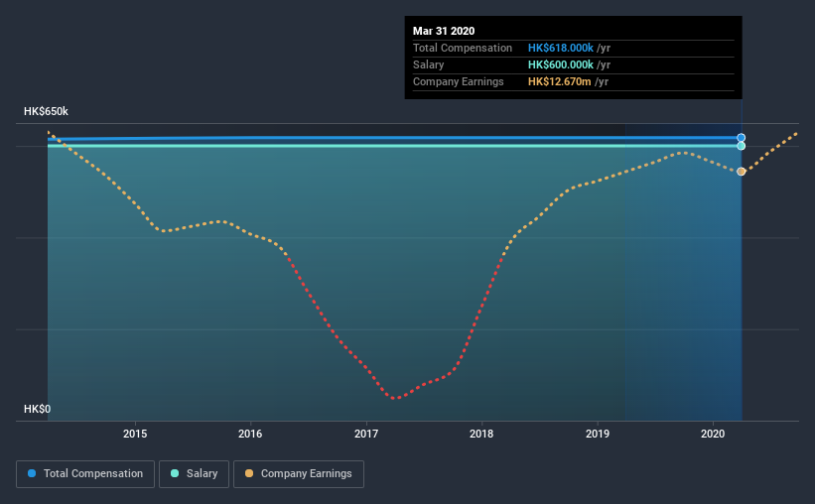Select the Company Earnings data point for Mar 2020
The width and height of the screenshot is (815, 504).
[x=742, y=172]
